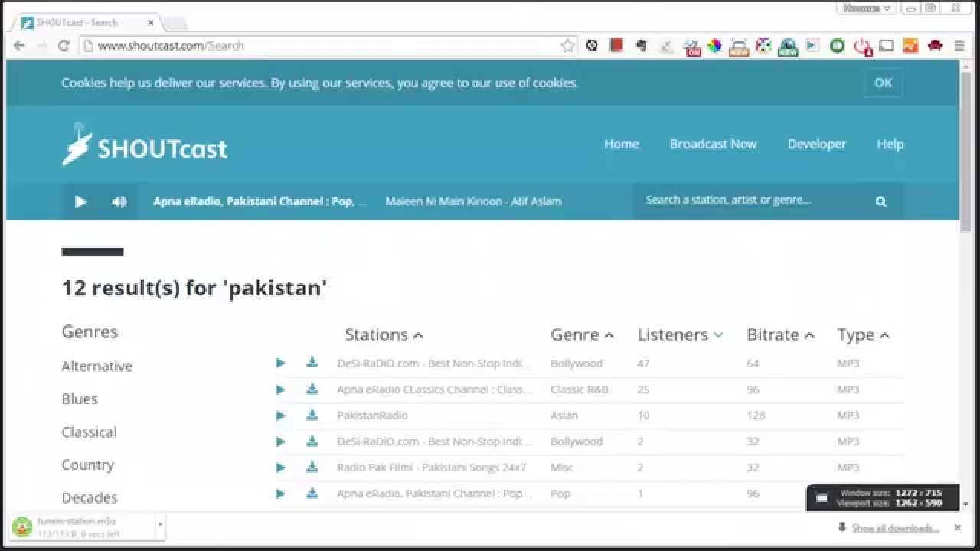Click the station search input field

pos(754,201)
